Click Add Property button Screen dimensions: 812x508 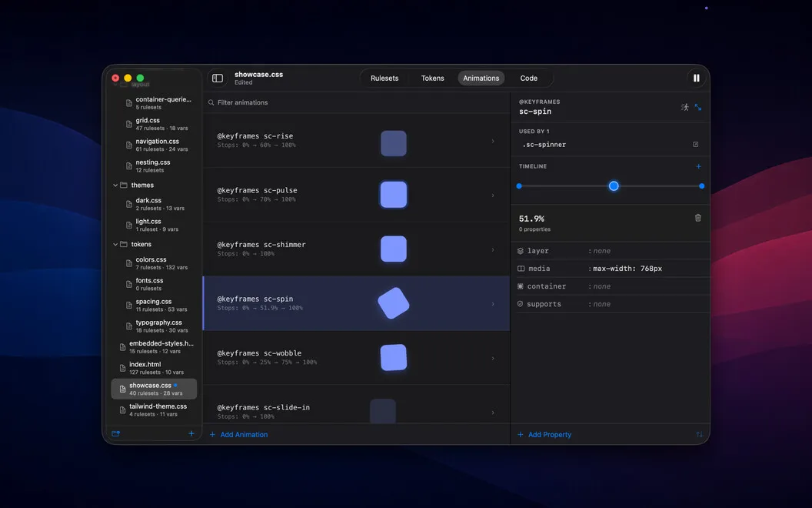click(544, 434)
